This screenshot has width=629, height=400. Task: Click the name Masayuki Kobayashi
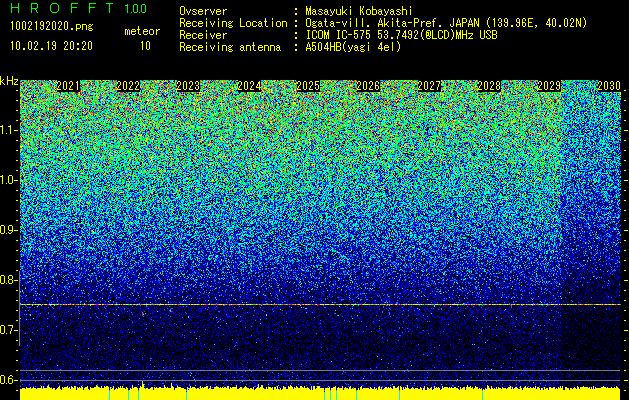click(x=359, y=11)
